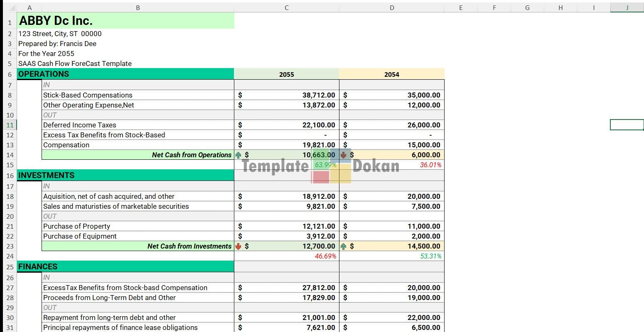This screenshot has width=644, height=332.
Task: Click the 63.99% percentage cell
Action: [x=325, y=165]
